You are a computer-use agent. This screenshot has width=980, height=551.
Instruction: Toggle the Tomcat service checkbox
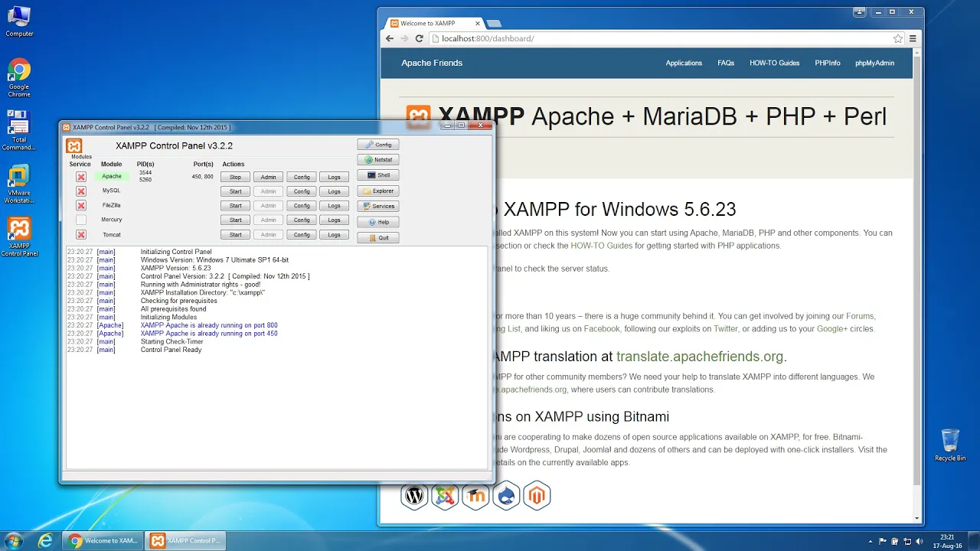80,235
